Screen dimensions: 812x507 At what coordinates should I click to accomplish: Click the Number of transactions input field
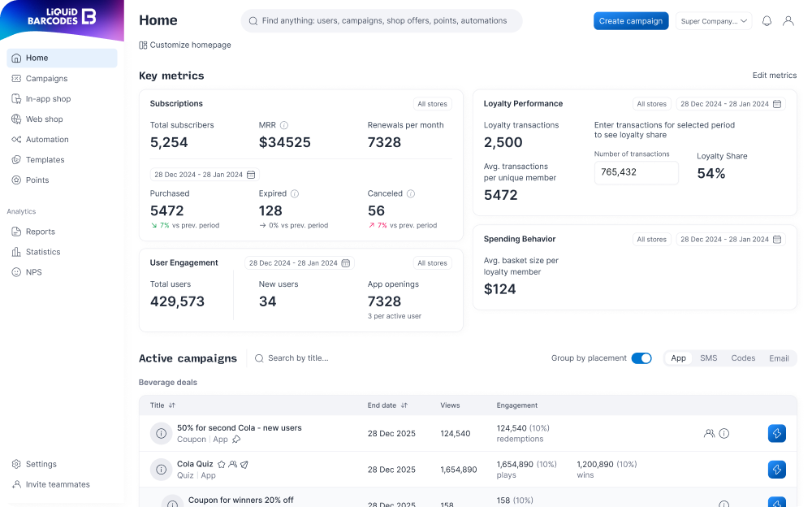coord(637,172)
